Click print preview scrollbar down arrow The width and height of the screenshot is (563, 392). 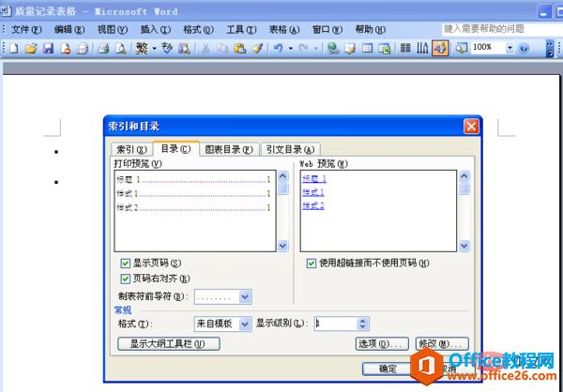pos(283,246)
